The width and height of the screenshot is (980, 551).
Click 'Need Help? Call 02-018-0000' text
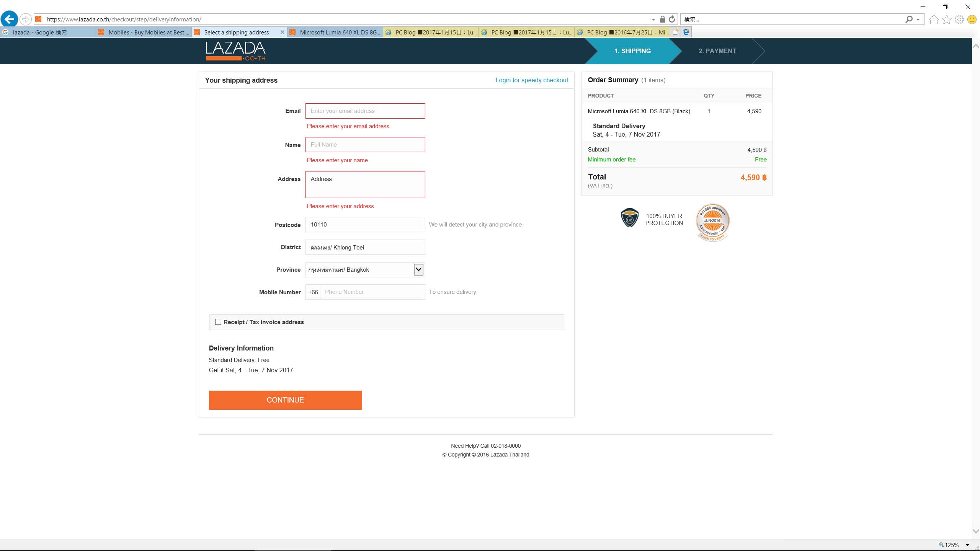tap(485, 446)
